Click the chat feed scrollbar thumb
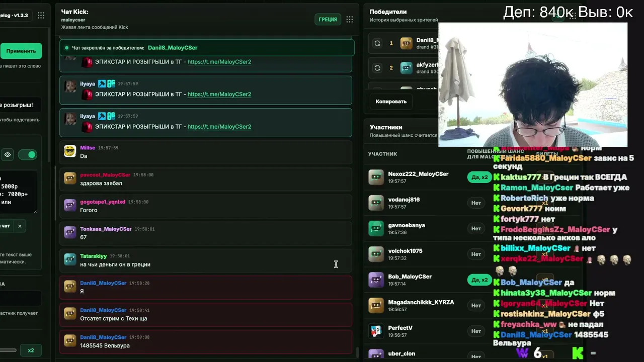Screen dimensions: 644x362 (358, 353)
